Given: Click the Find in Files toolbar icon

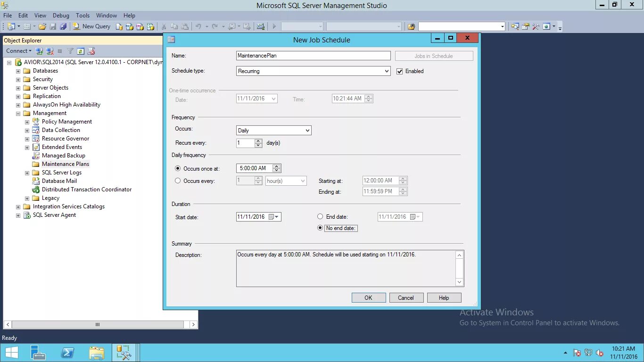Looking at the screenshot, I should (x=411, y=26).
